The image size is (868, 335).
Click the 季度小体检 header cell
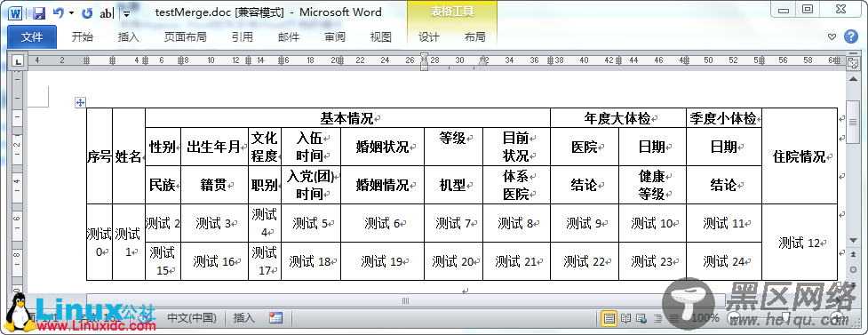click(x=724, y=118)
